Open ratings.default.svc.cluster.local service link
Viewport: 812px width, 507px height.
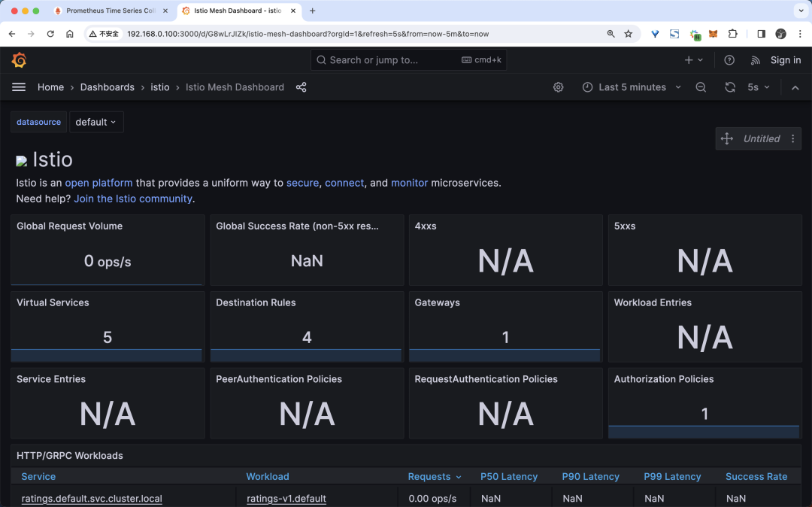coord(92,498)
